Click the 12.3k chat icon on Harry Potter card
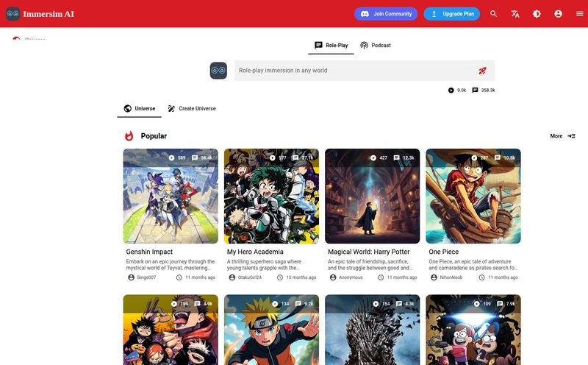588x365 pixels. coord(396,157)
